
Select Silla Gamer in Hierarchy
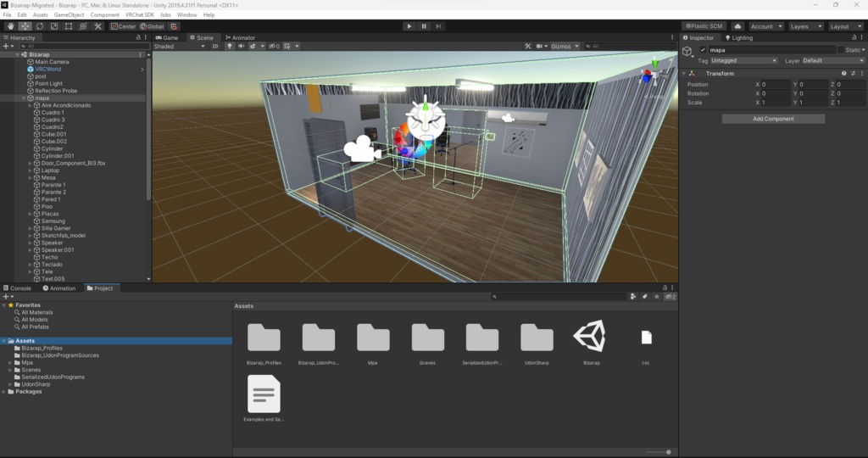tap(56, 228)
